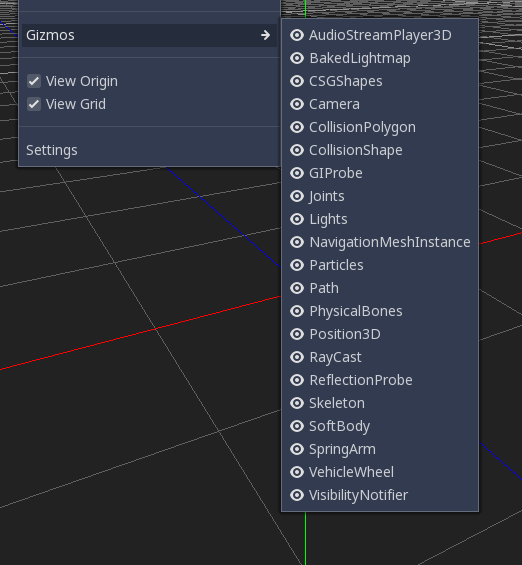Image resolution: width=522 pixels, height=565 pixels.
Task: Uncheck the View Origin checkbox
Action: 34,81
